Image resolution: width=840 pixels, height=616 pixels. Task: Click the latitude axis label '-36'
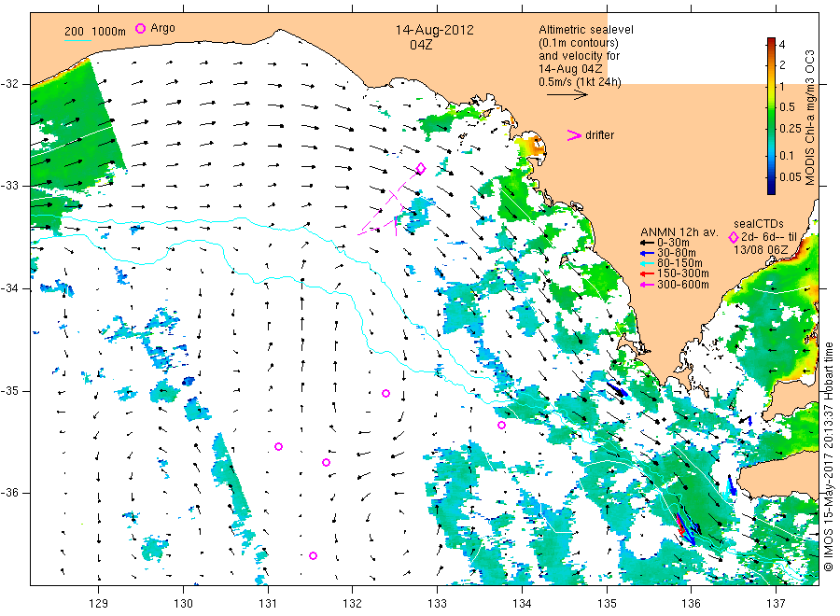coord(9,493)
